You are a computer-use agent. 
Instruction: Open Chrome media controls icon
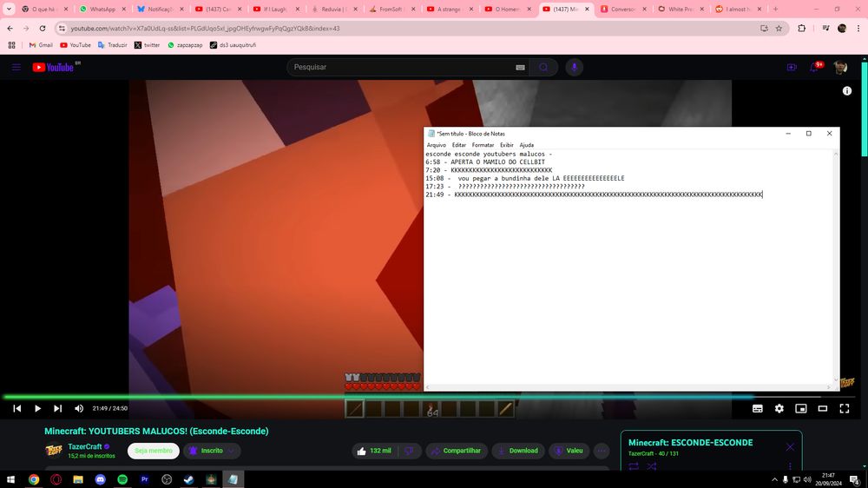pos(825,29)
